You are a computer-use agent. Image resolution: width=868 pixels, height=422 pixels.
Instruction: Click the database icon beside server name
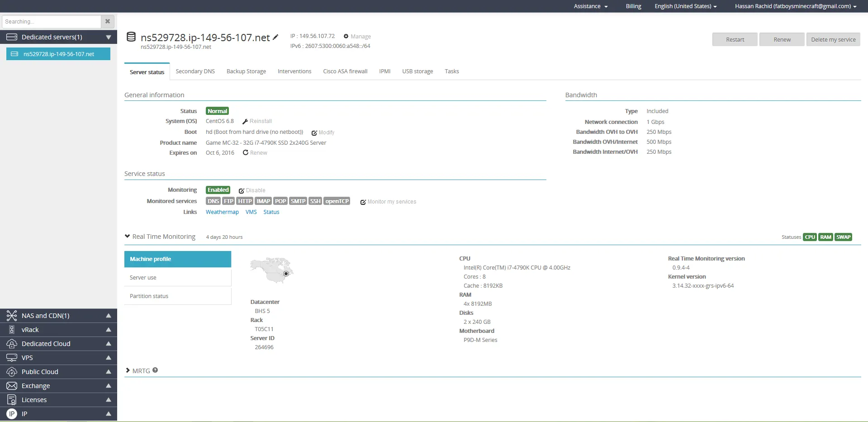(x=131, y=37)
